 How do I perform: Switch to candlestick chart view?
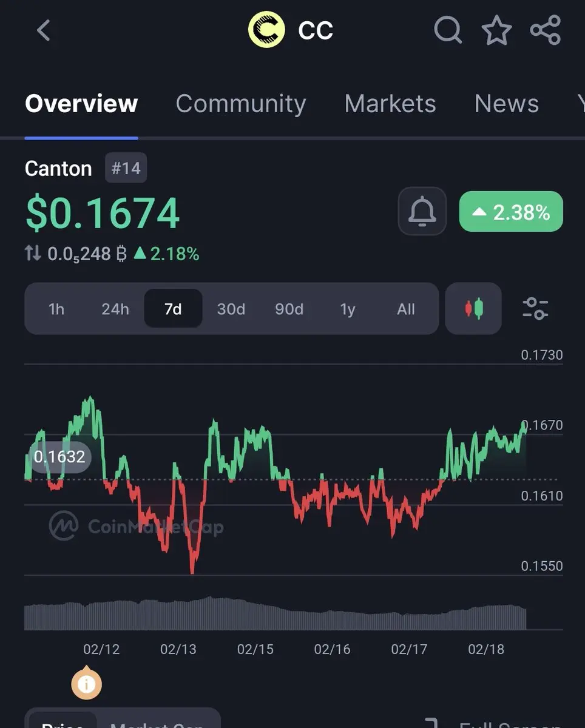473,308
